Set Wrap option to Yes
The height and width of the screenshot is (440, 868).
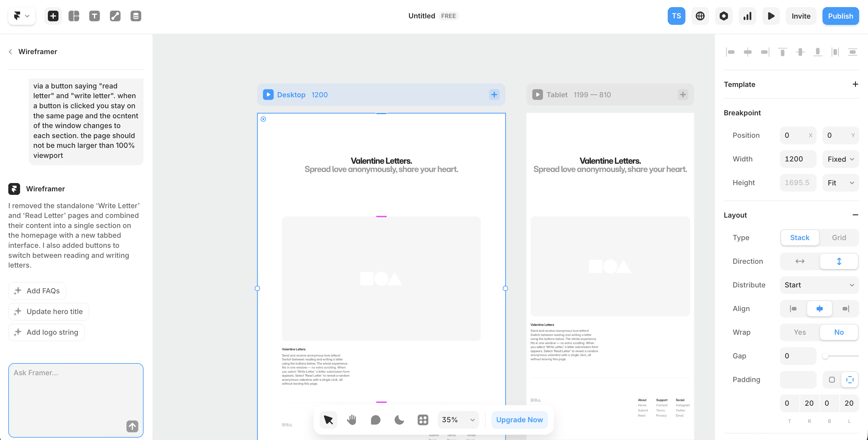pyautogui.click(x=799, y=332)
